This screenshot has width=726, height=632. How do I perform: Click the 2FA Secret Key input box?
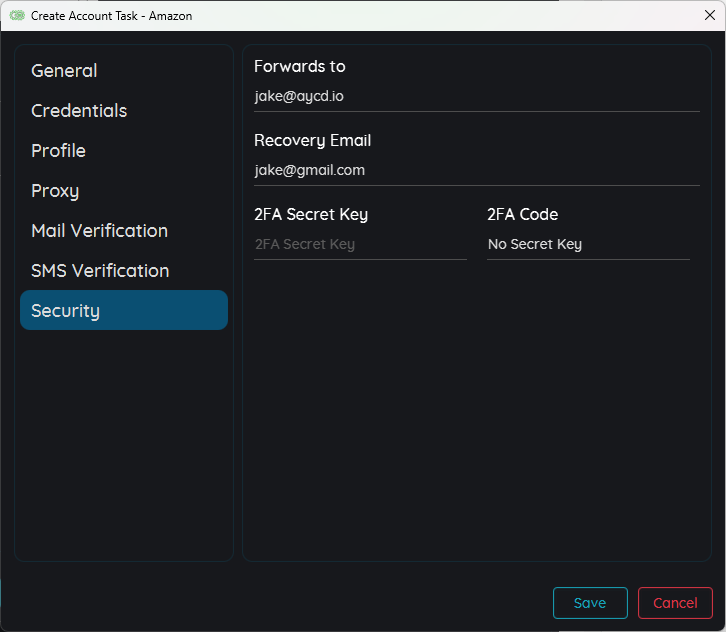360,244
